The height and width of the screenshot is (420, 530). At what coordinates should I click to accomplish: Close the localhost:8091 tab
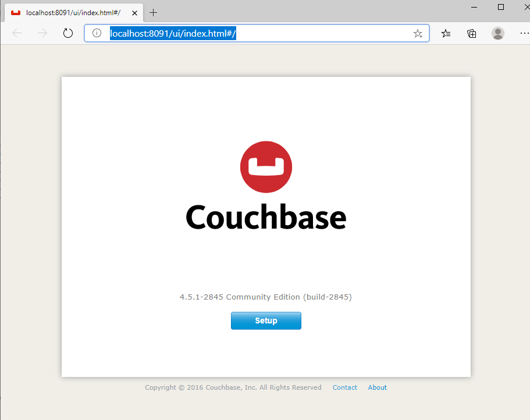click(134, 13)
